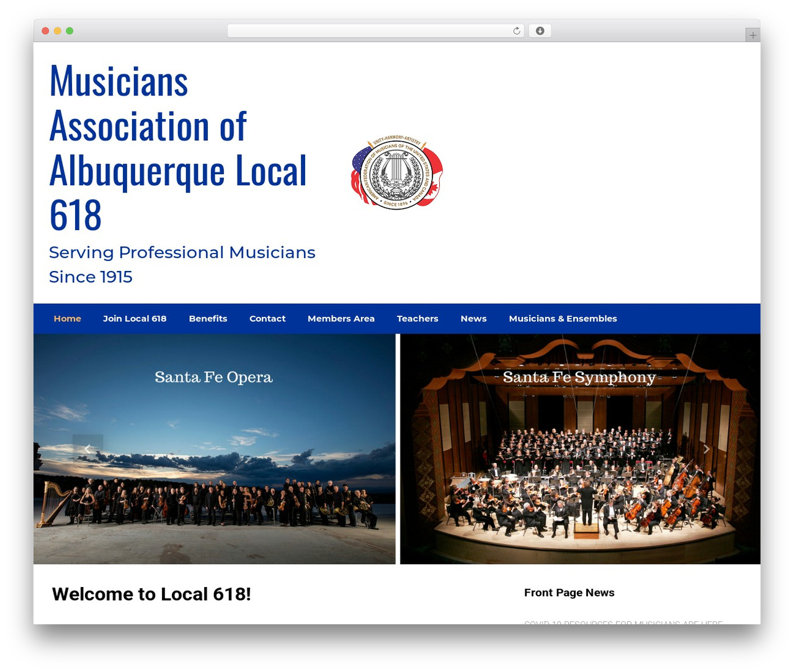Click the browser reload icon
Viewport: 794px width, 672px height.
517,31
